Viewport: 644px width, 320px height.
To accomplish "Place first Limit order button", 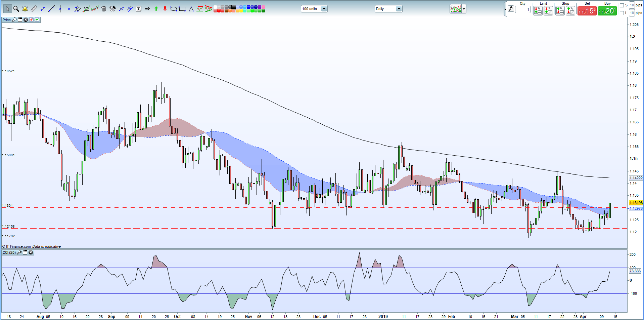I will pos(538,11).
